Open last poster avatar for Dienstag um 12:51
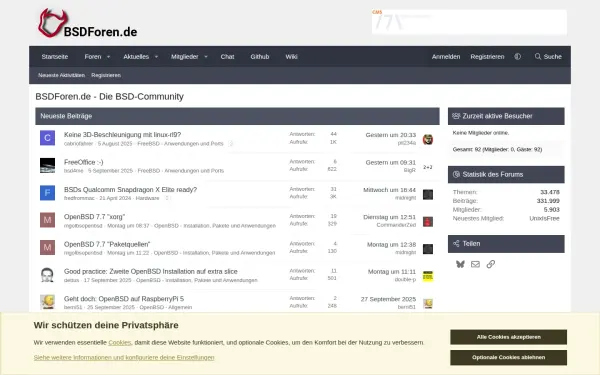Viewport: 600px width, 375px height. 428,222
